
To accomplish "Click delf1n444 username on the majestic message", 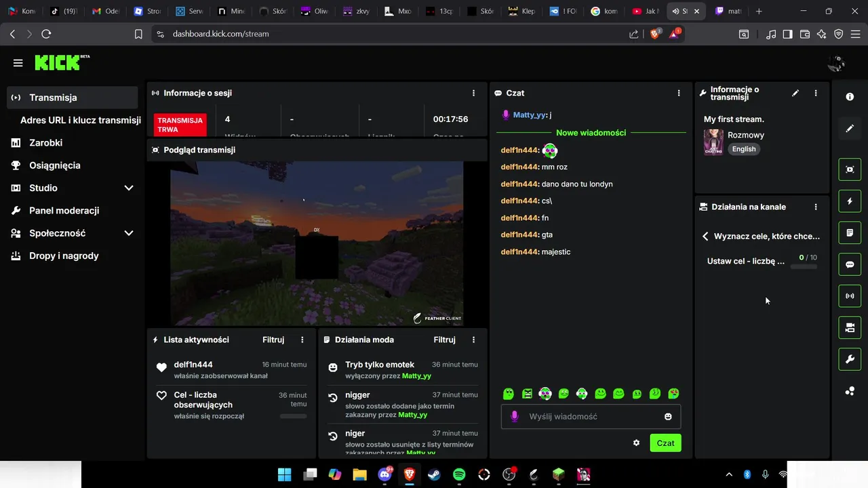I will [x=520, y=252].
